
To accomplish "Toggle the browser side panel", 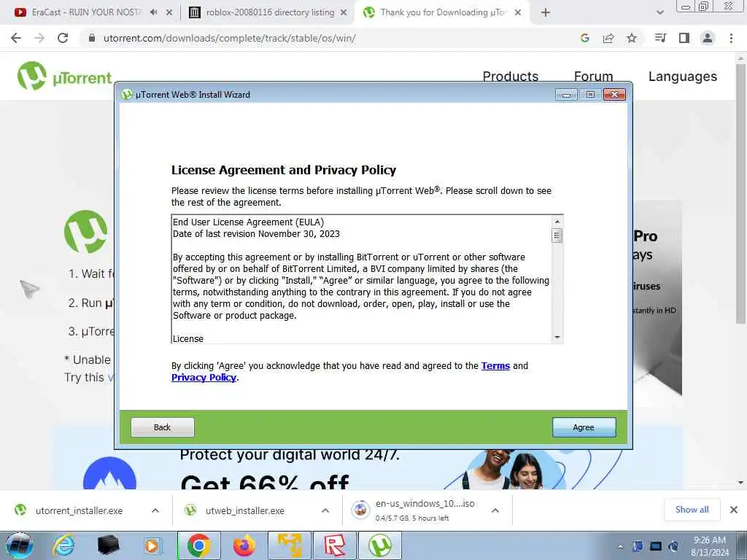I will tap(684, 38).
